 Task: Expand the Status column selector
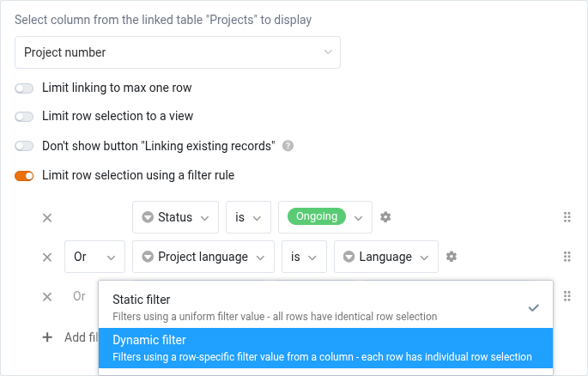tap(175, 217)
